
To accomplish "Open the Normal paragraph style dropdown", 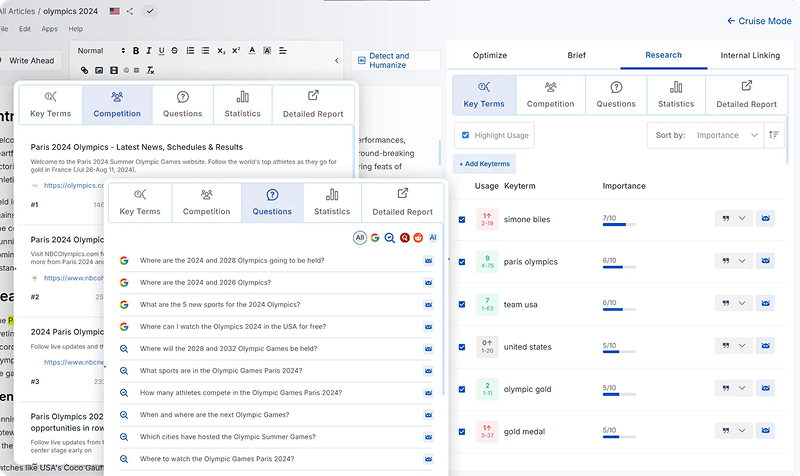I will click(x=101, y=51).
